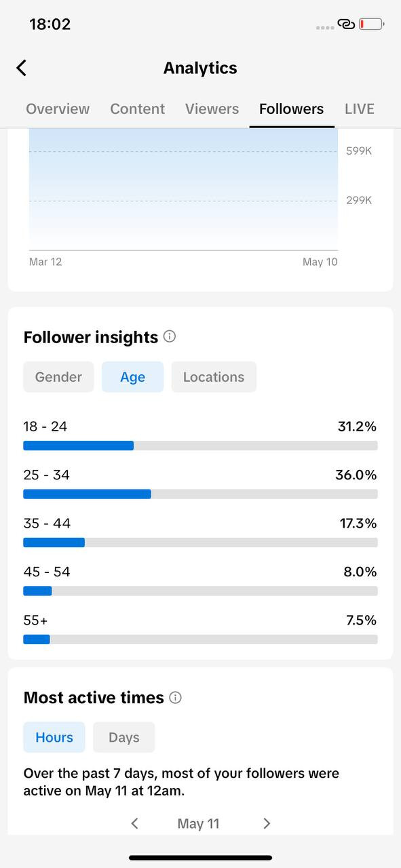Viewport: 401px width, 868px height.
Task: Tap the battery indicator icon
Action: coord(372,24)
